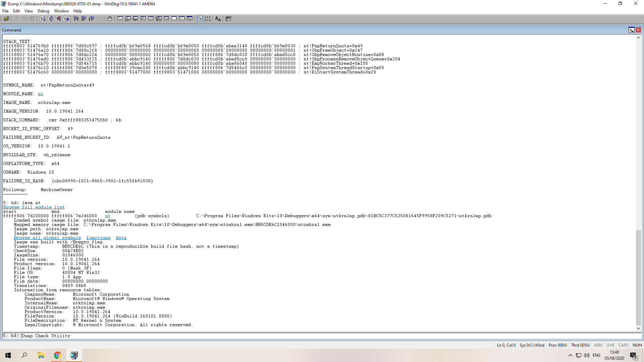This screenshot has width=644, height=362.
Task: Open the volume control tray icon
Action: click(x=586, y=355)
